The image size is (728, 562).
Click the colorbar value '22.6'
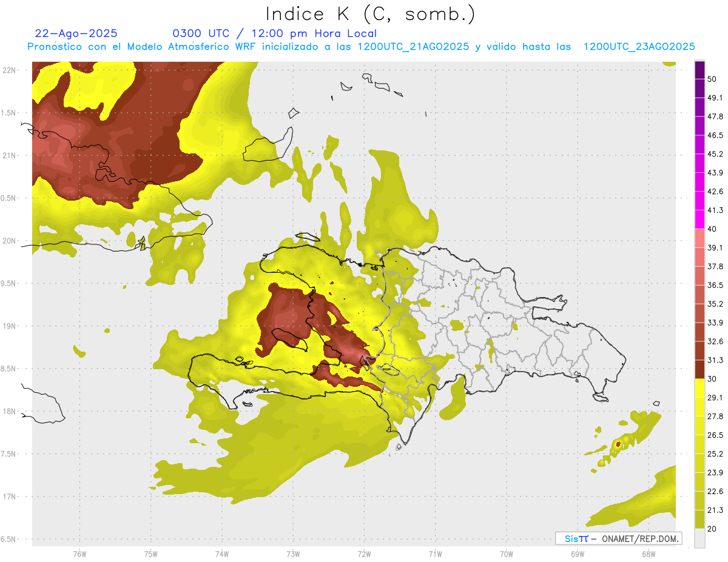click(x=716, y=492)
